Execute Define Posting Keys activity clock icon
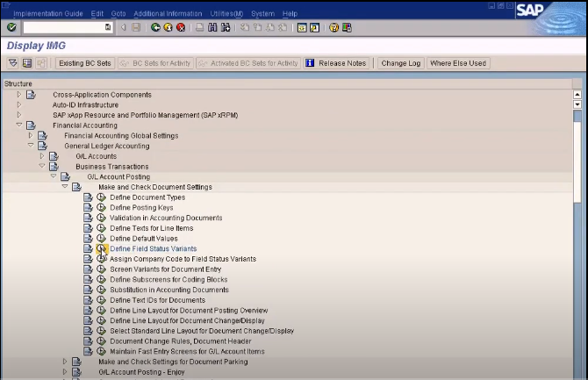The image size is (588, 380). 101,207
